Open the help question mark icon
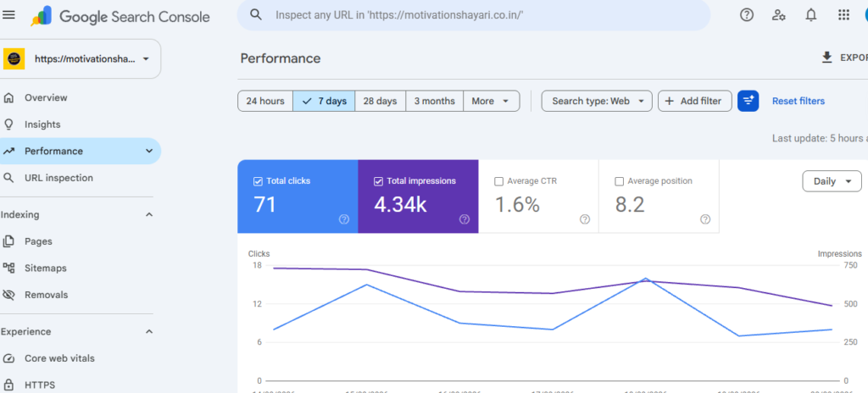The image size is (868, 393). coord(747,15)
